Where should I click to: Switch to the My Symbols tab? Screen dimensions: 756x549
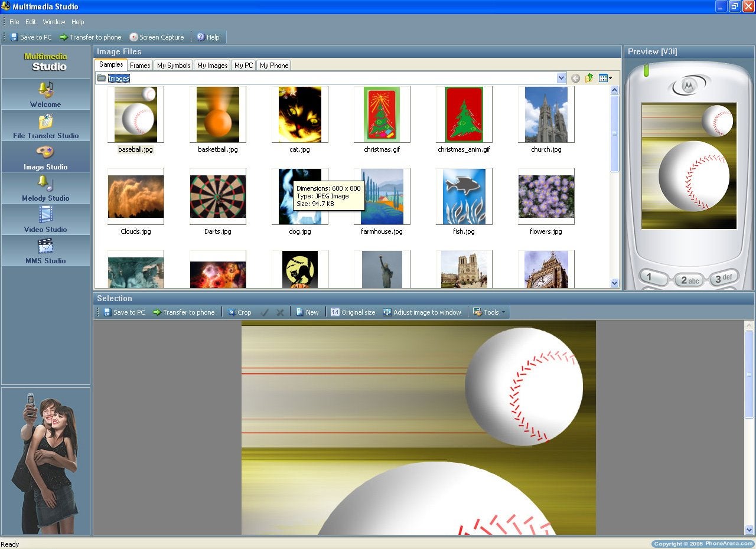tap(174, 66)
